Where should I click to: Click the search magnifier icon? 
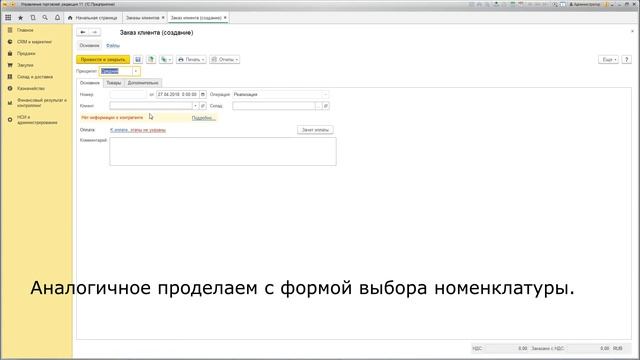[45, 18]
